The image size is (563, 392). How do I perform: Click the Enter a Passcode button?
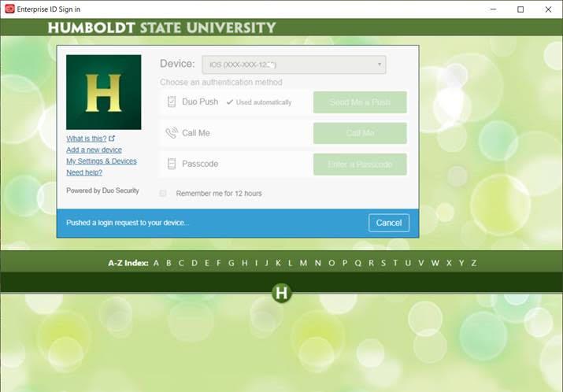[360, 165]
